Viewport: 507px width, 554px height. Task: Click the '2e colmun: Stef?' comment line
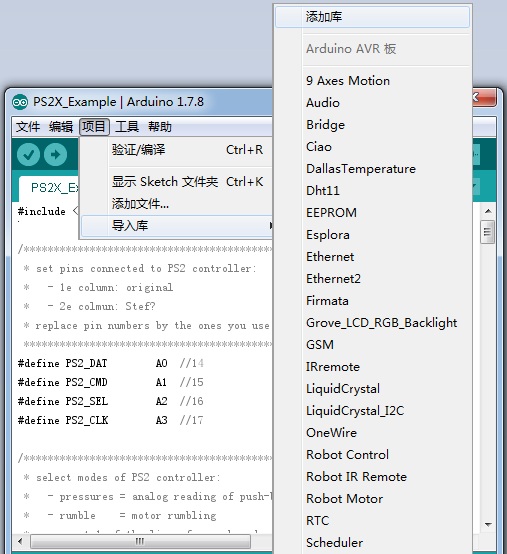(x=89, y=306)
